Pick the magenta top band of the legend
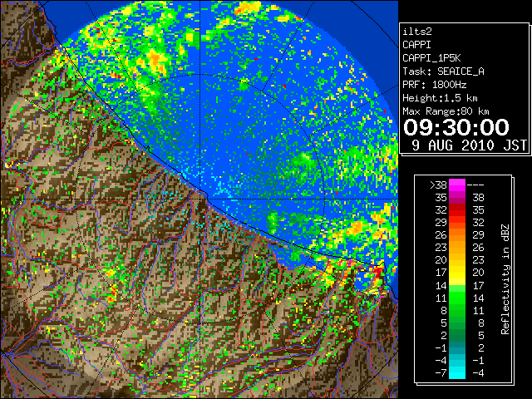This screenshot has width=532, height=399. click(x=457, y=185)
